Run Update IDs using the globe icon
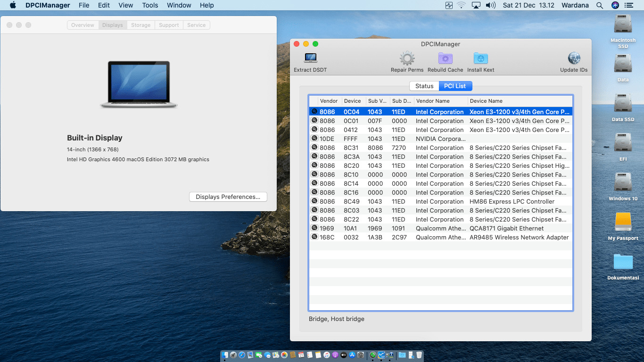 [574, 58]
